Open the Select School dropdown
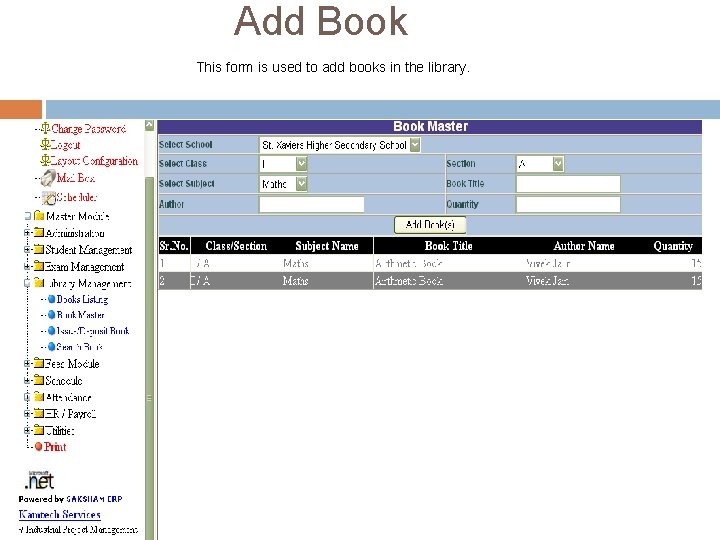This screenshot has width=720, height=540. [x=415, y=145]
